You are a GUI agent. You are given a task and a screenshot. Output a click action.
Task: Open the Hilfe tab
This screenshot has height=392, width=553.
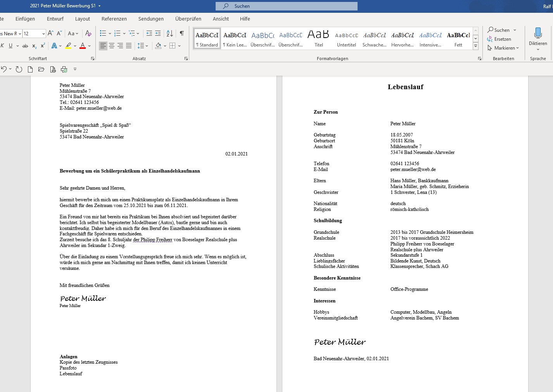tap(245, 19)
